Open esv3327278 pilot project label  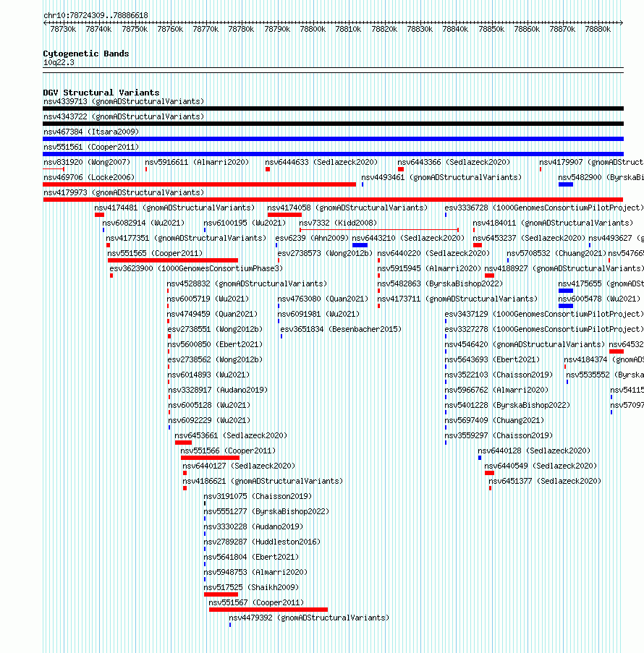click(544, 330)
